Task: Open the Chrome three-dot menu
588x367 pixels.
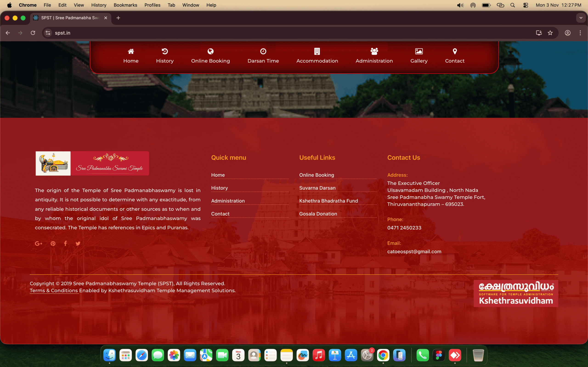Action: click(580, 33)
